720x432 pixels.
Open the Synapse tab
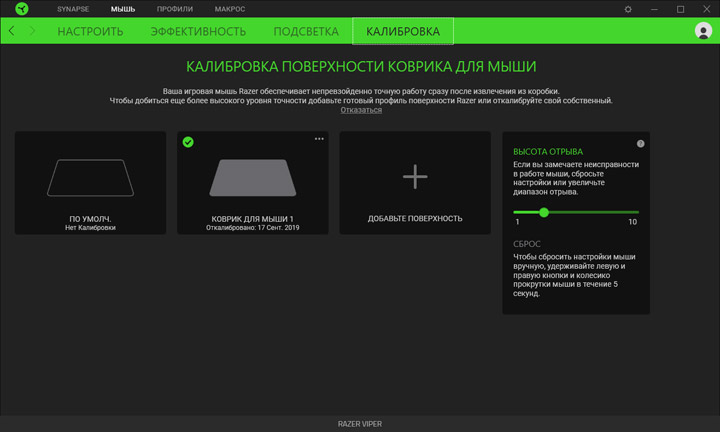[73, 9]
